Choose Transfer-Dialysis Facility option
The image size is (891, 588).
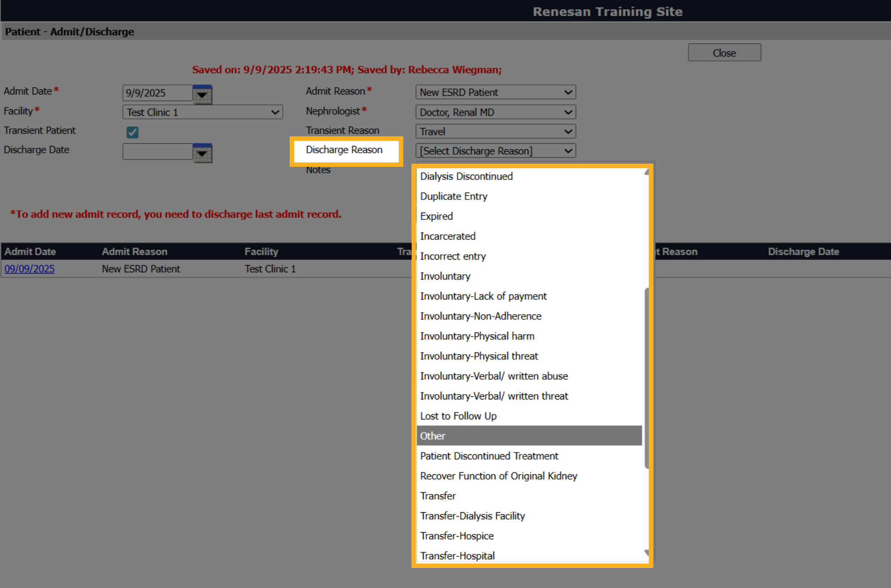coord(529,517)
